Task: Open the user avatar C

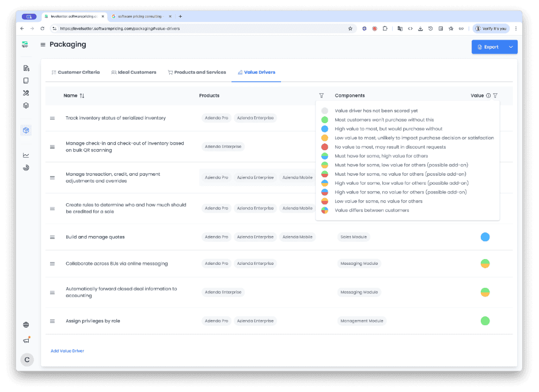Action: pyautogui.click(x=27, y=360)
